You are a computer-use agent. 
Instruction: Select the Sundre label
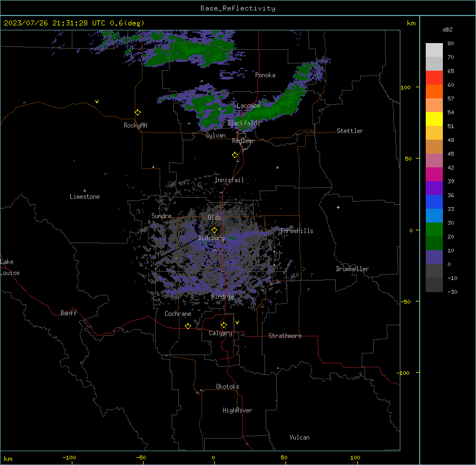click(161, 216)
